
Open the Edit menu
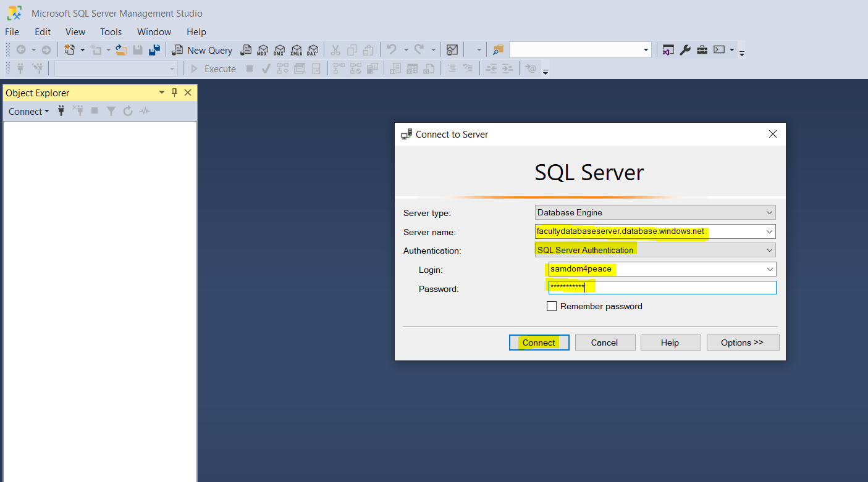[43, 32]
